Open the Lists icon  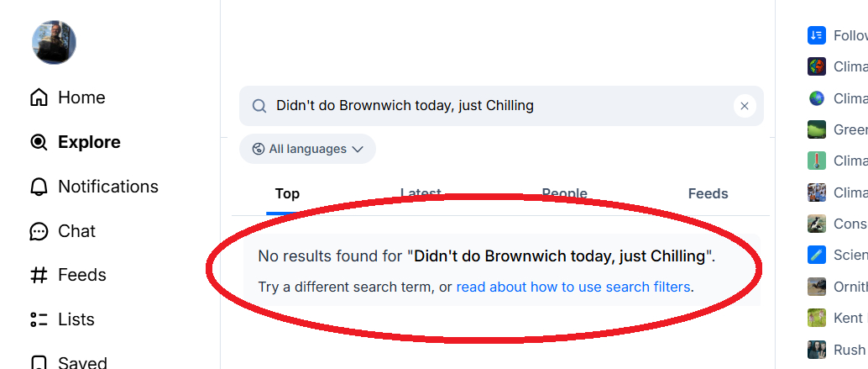39,319
